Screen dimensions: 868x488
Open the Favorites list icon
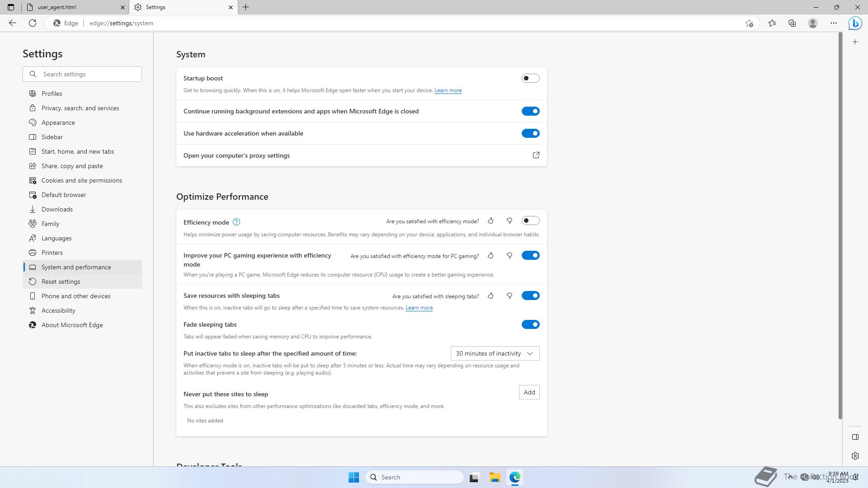pyautogui.click(x=772, y=23)
